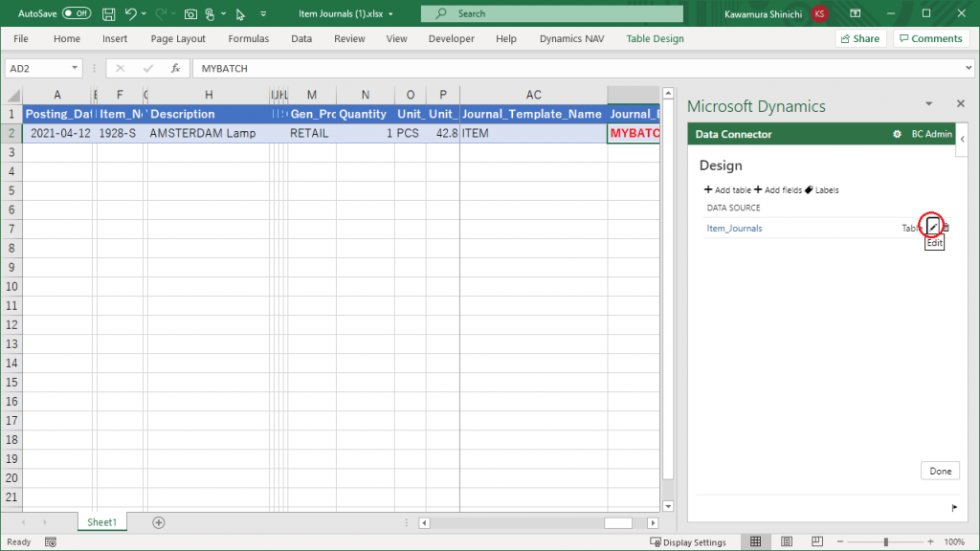This screenshot has width=980, height=551.
Task: Open Customize Quick Access Toolbar dropdown
Action: tap(263, 13)
